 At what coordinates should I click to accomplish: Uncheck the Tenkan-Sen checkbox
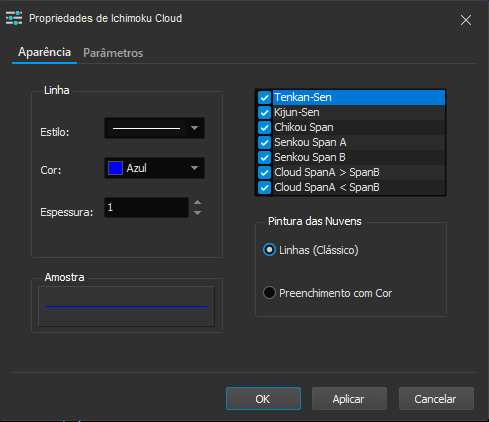(264, 98)
